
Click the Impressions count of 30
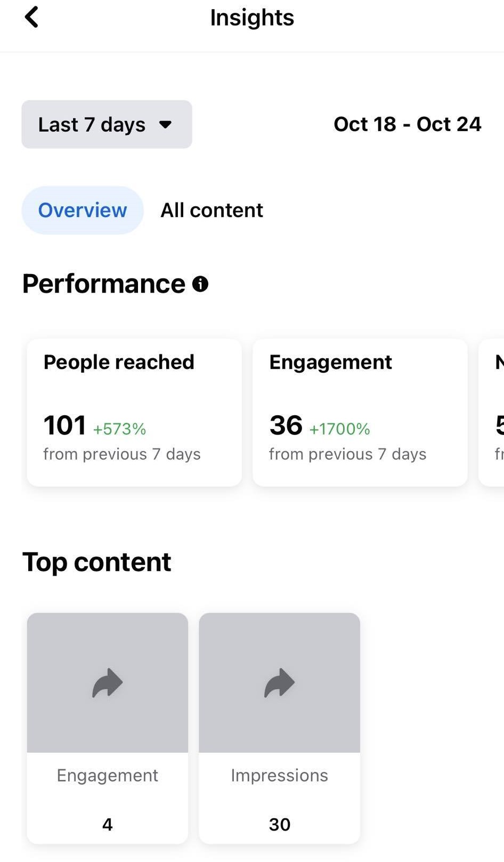point(280,825)
